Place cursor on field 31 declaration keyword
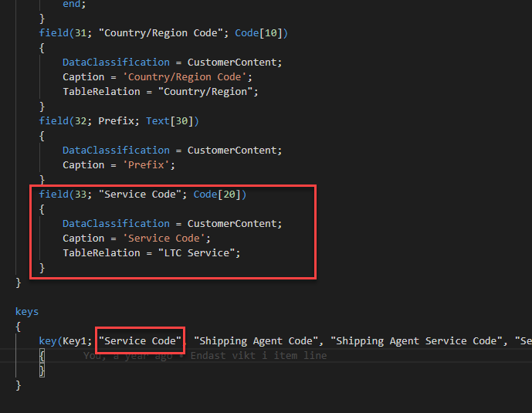The width and height of the screenshot is (532, 413). pyautogui.click(x=53, y=33)
